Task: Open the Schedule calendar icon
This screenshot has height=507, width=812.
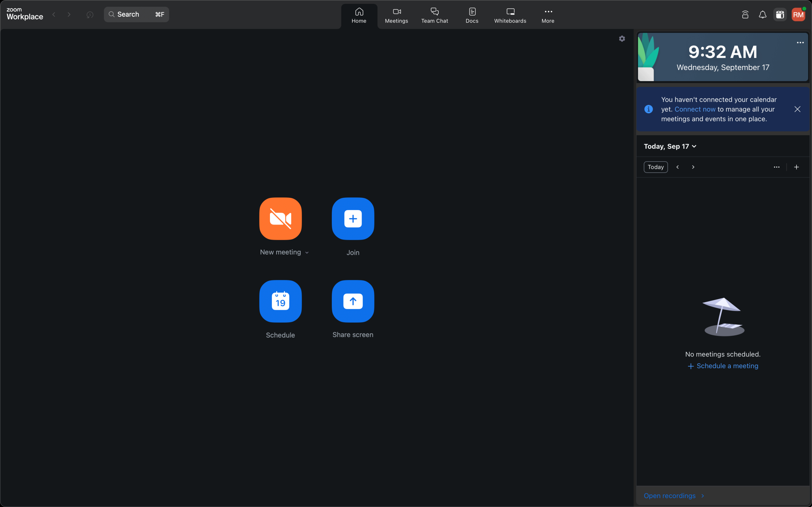Action: coord(280,301)
